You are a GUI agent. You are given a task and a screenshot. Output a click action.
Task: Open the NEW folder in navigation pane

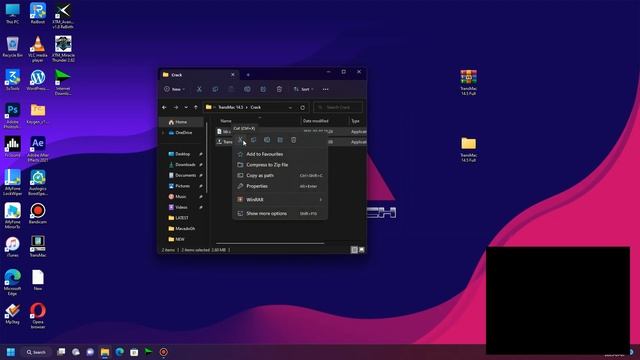pos(180,239)
